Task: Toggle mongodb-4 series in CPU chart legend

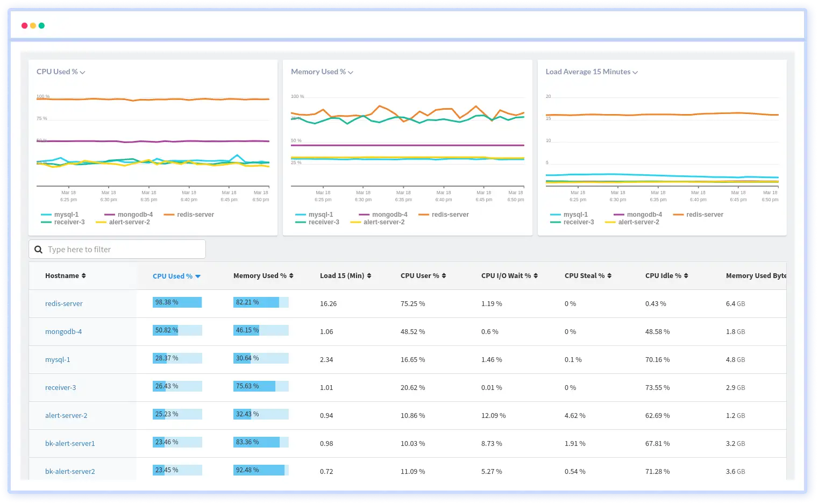Action: 129,215
